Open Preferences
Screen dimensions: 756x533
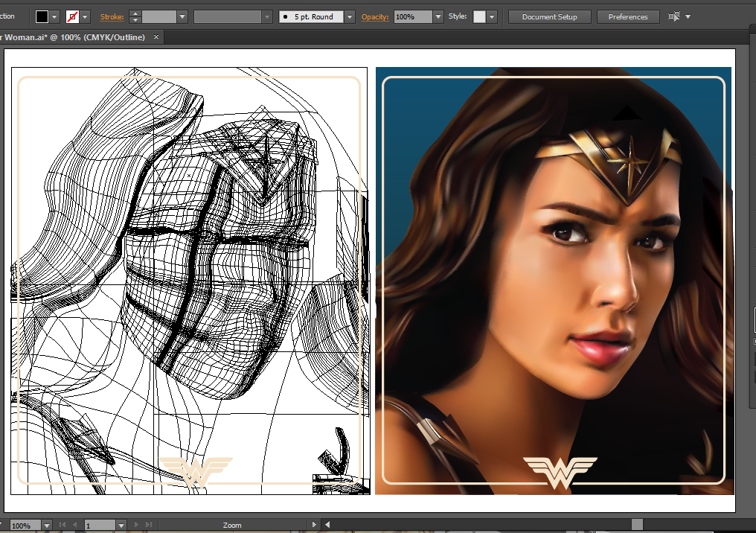click(628, 17)
